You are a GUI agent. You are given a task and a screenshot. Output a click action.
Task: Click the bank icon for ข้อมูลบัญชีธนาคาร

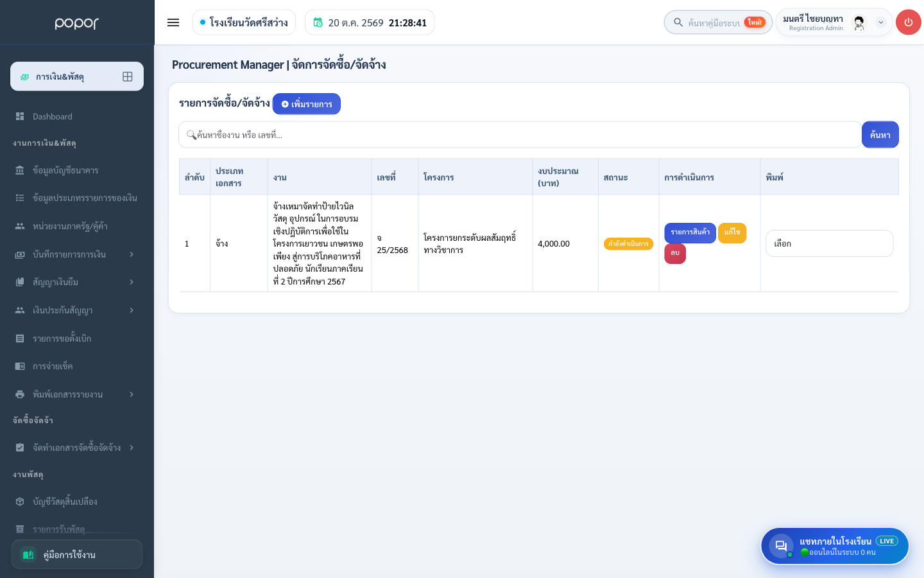20,170
